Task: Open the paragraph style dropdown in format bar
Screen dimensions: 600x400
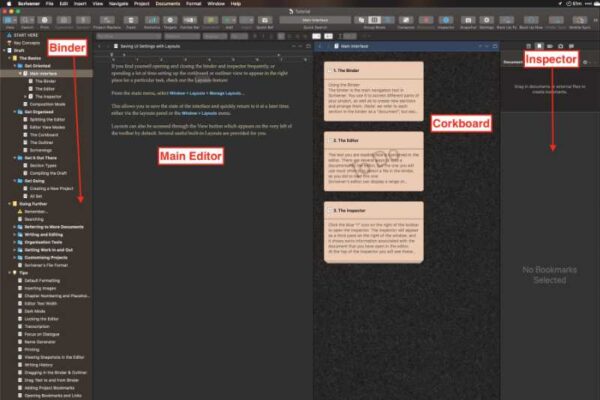Action: tap(129, 36)
